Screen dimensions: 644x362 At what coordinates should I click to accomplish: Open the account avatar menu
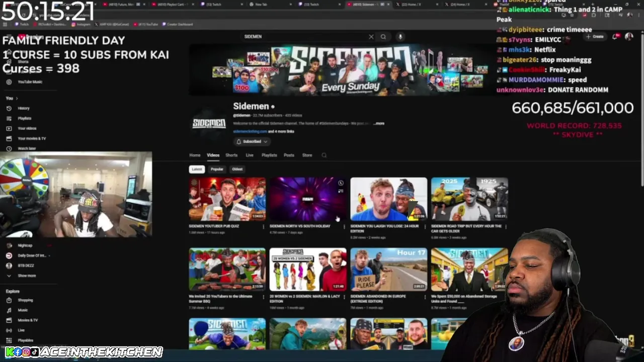pos(629,36)
